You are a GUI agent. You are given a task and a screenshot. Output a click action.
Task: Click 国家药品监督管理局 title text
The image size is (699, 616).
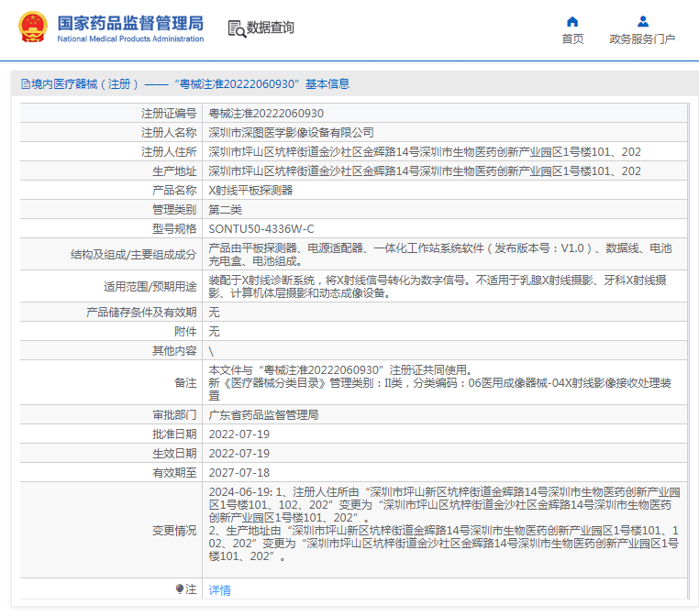(x=130, y=23)
